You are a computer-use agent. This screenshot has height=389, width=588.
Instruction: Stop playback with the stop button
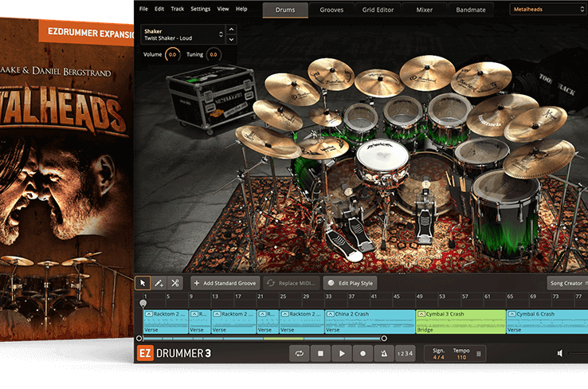click(320, 353)
